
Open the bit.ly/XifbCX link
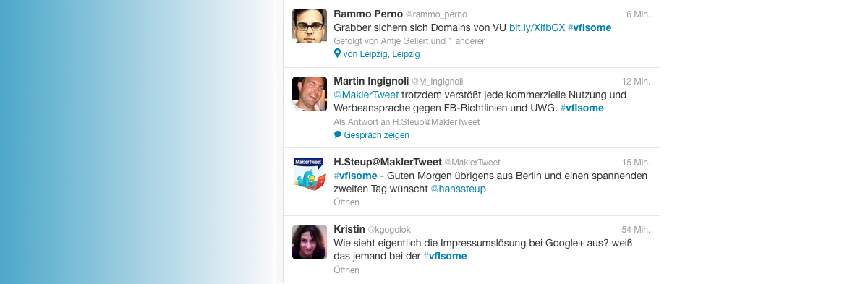[x=537, y=27]
